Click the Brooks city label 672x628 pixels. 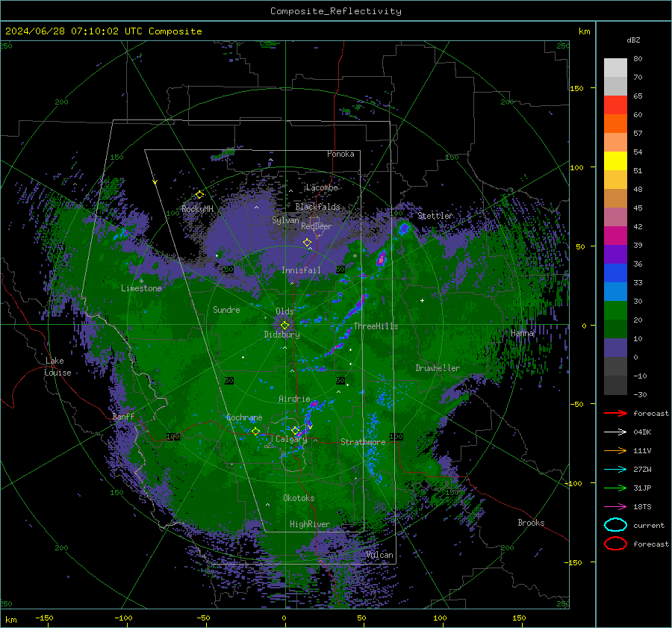click(531, 523)
